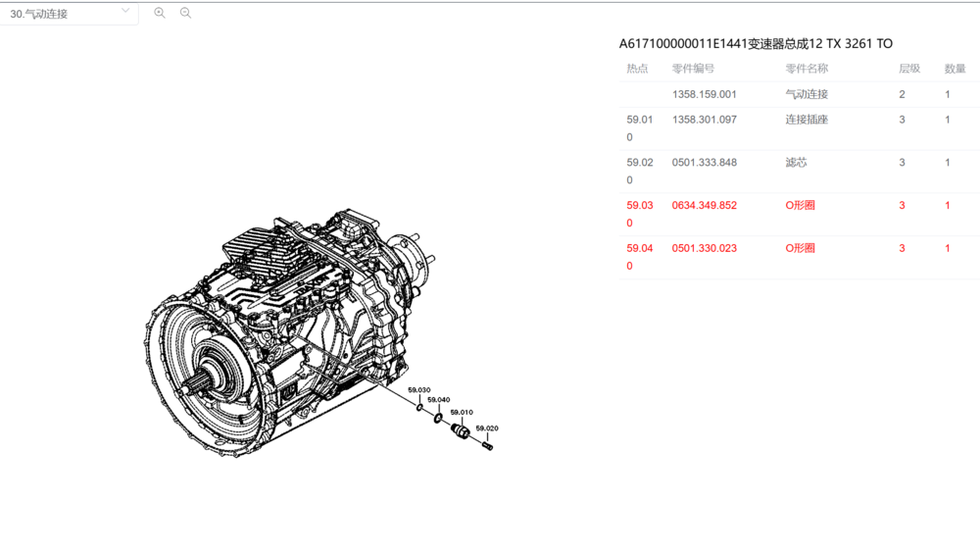Click hotspot label 59.010 in the diagram

[462, 413]
